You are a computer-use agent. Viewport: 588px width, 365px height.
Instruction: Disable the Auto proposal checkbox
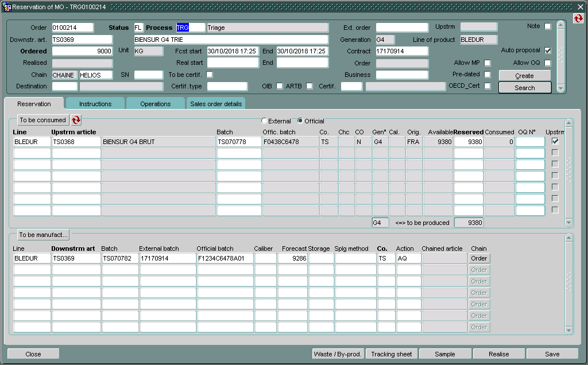[x=548, y=50]
